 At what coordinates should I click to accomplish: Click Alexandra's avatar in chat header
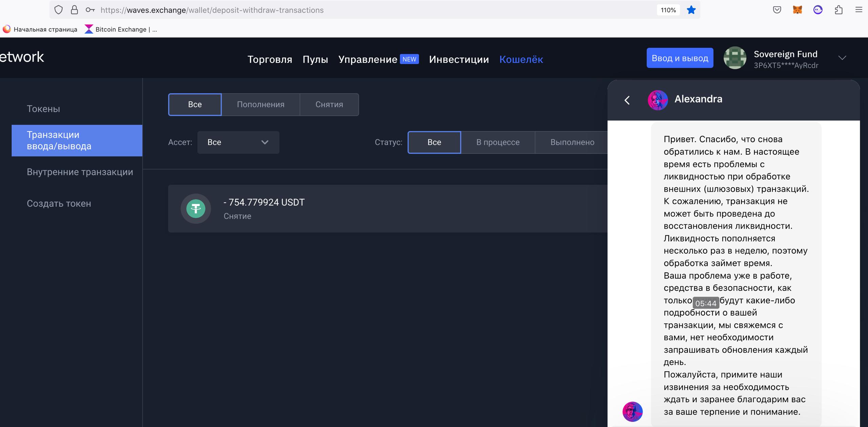(x=657, y=100)
